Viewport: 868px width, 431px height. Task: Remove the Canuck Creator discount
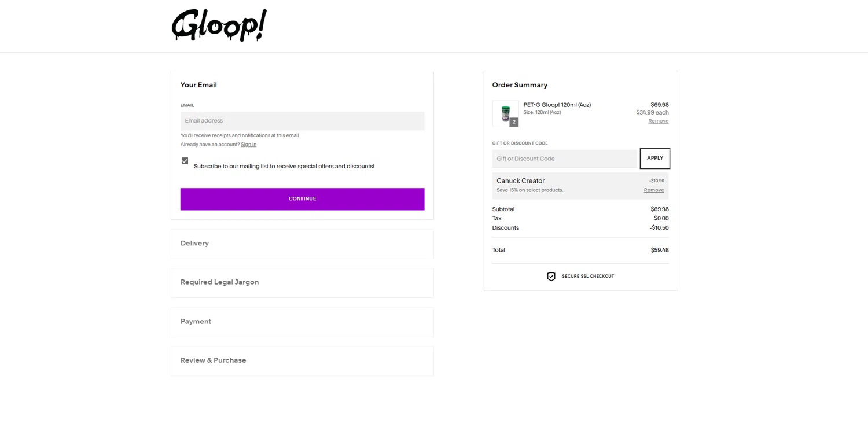coord(654,190)
